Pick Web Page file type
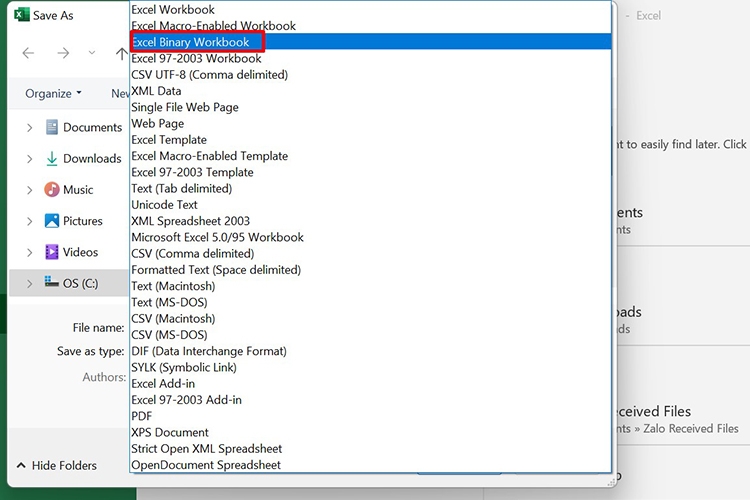This screenshot has width=750, height=500. click(370, 123)
